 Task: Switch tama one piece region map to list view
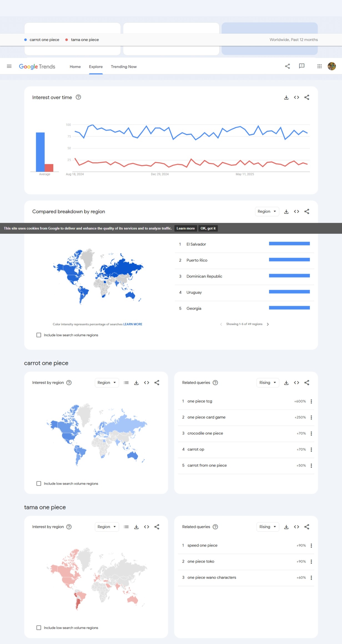(x=126, y=527)
